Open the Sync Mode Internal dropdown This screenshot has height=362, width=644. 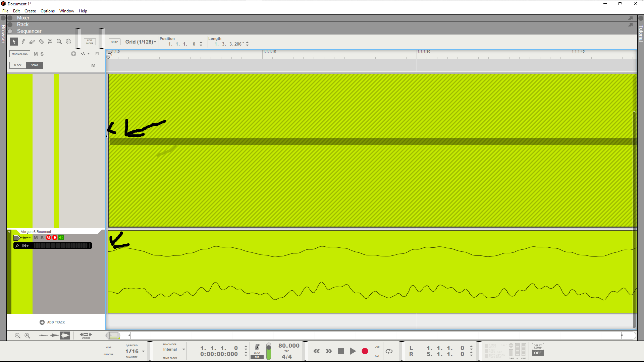[x=174, y=349]
